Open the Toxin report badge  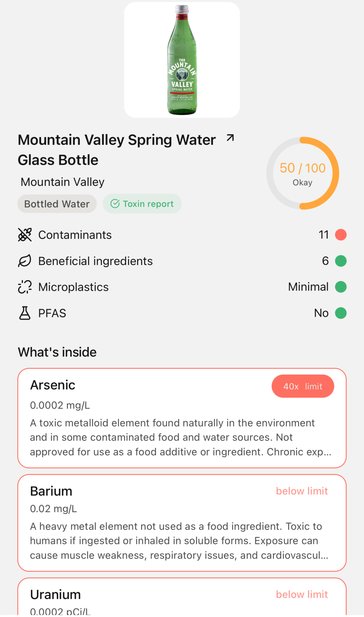click(142, 204)
